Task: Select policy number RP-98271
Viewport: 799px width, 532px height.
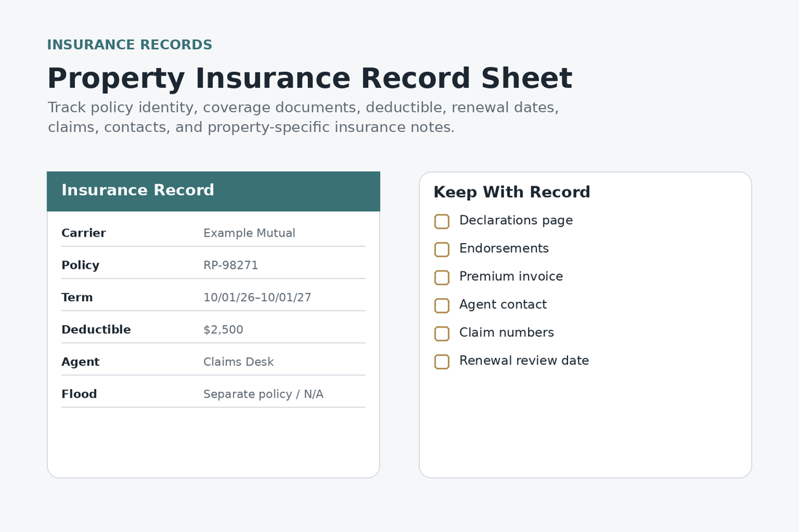Action: coord(231,265)
